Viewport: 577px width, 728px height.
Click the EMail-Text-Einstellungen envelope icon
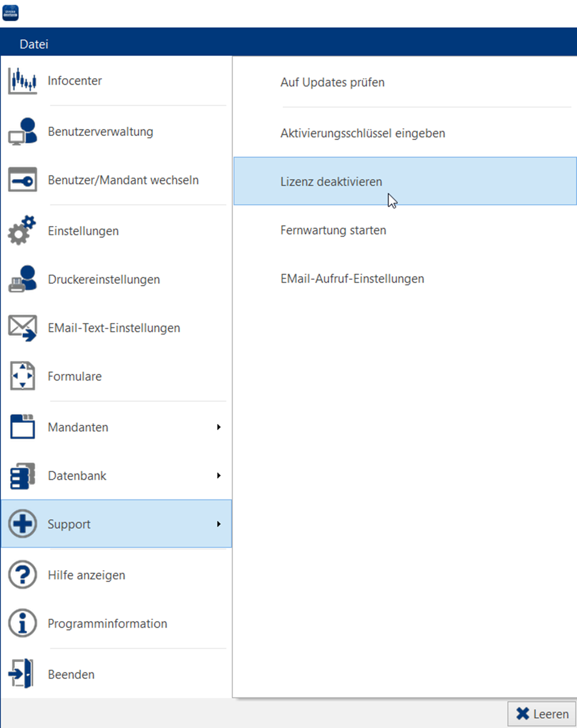22,328
